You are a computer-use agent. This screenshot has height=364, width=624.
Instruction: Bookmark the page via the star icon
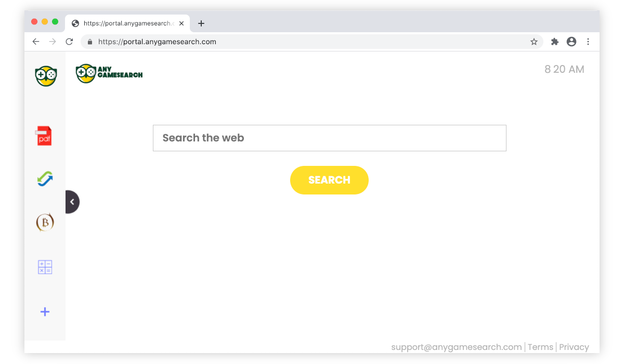pyautogui.click(x=534, y=42)
